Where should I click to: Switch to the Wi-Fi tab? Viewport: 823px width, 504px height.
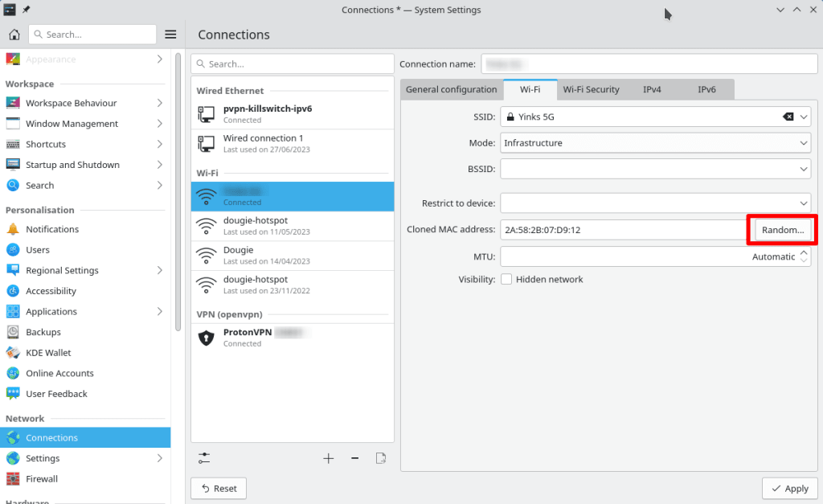(x=530, y=89)
